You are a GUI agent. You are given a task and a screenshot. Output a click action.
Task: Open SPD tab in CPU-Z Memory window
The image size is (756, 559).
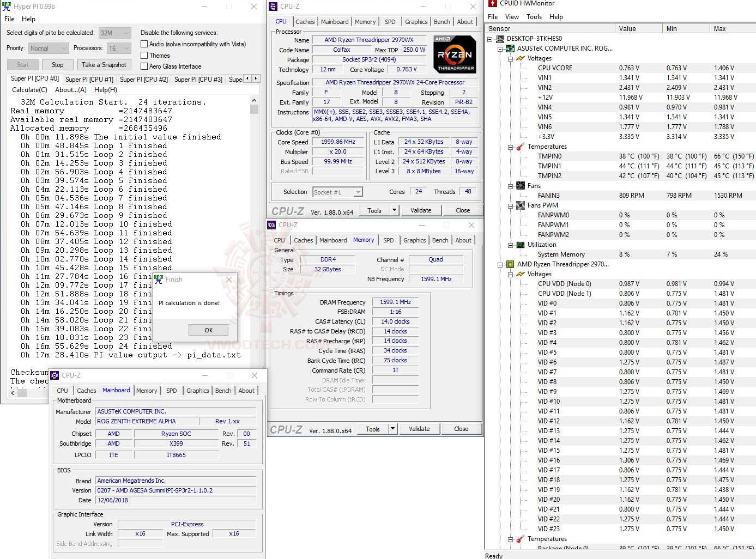(388, 240)
